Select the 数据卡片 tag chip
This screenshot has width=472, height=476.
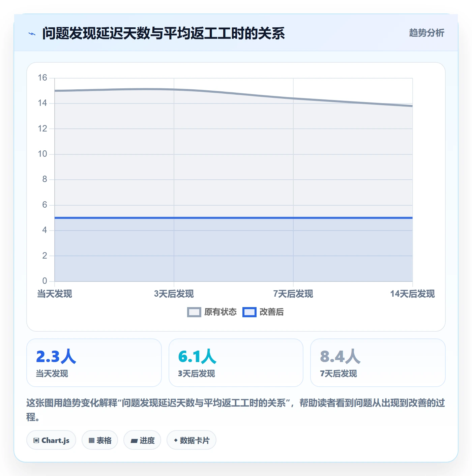pos(191,440)
